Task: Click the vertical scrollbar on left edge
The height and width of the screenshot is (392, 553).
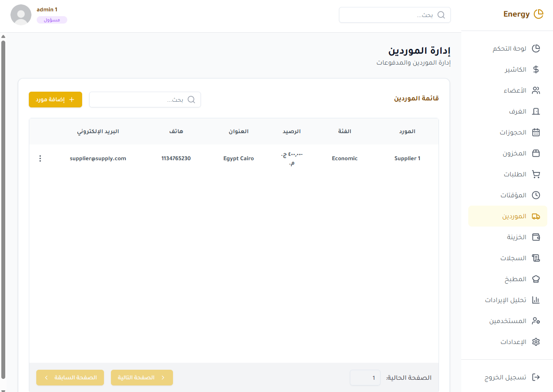Action: (x=3, y=210)
